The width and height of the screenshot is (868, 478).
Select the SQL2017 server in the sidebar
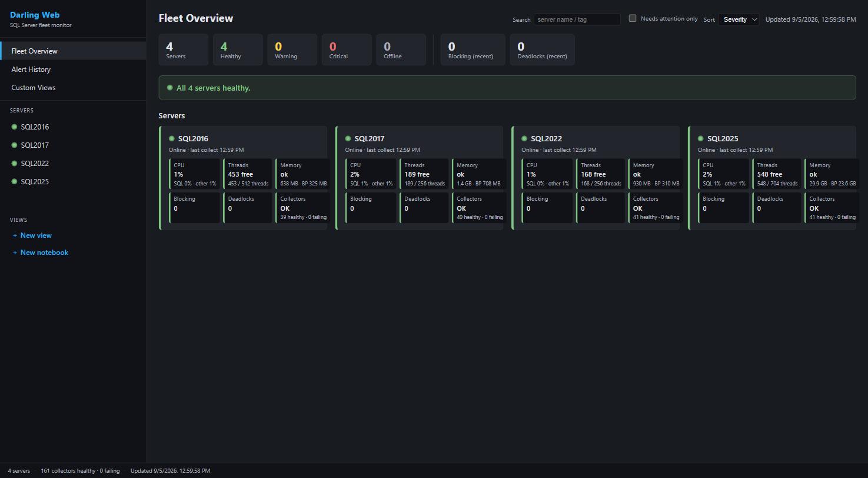tap(73, 145)
